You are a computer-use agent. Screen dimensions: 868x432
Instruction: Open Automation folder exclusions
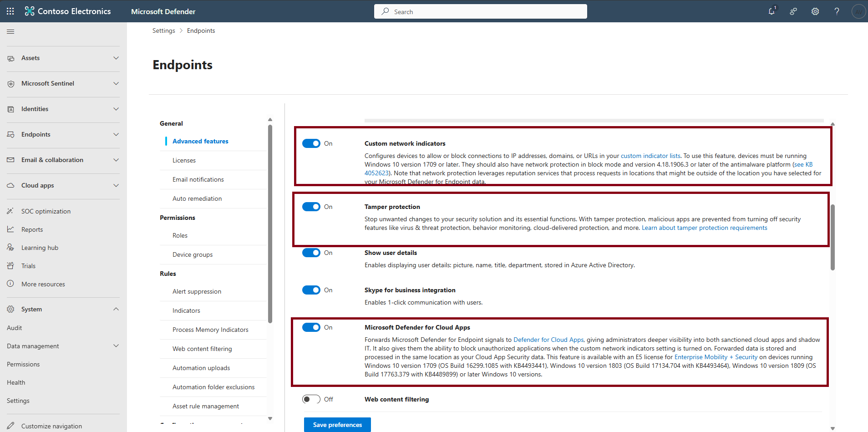point(213,387)
